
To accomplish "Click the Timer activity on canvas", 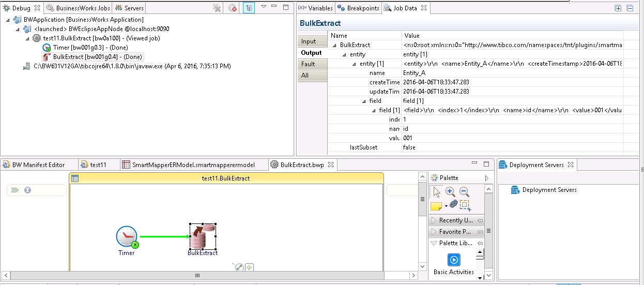I will (127, 237).
